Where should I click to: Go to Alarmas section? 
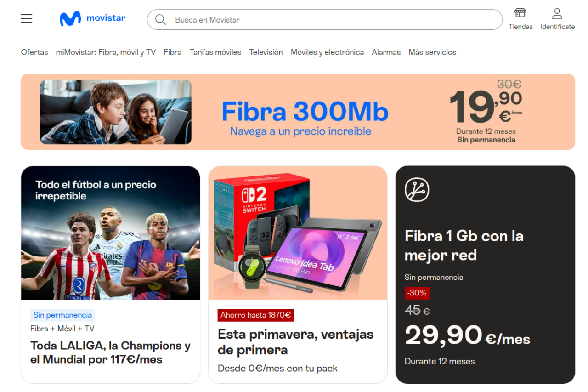point(386,52)
